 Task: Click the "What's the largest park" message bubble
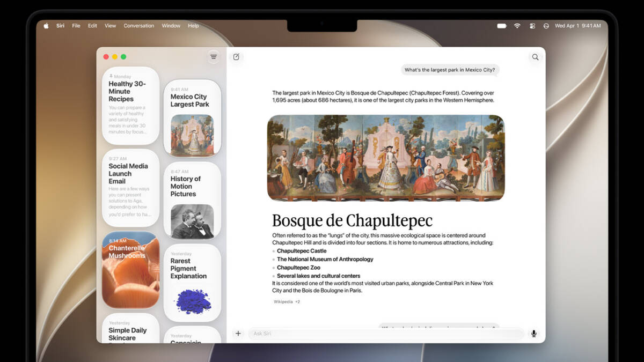click(x=450, y=70)
